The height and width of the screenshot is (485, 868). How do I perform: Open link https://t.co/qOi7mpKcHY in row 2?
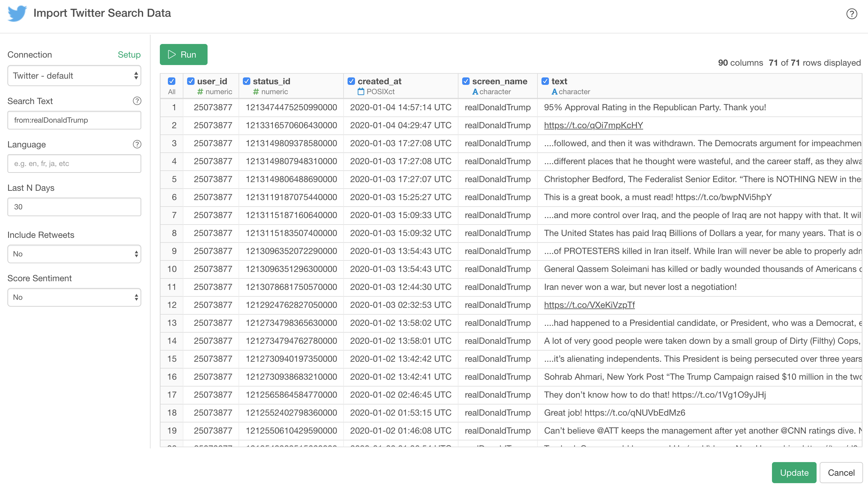[x=593, y=125]
